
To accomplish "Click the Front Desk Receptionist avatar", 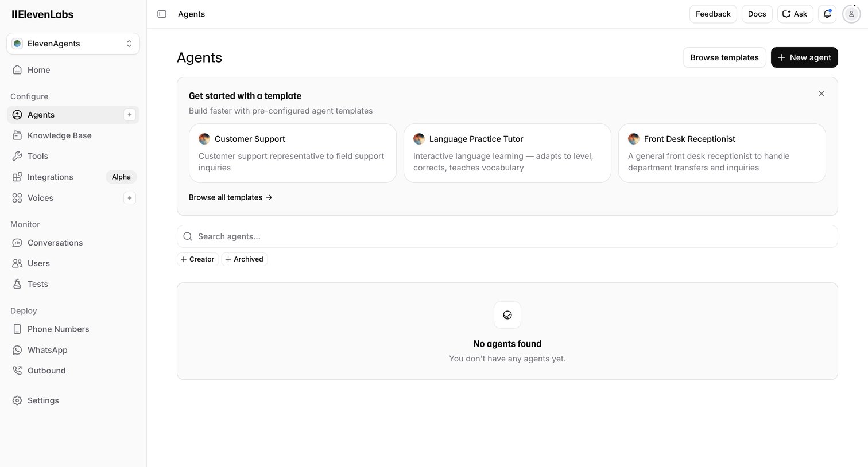I will pos(634,139).
